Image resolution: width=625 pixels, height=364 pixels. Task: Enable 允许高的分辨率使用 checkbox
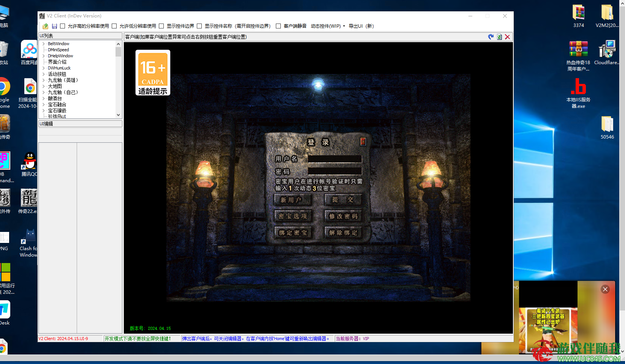pos(63,26)
